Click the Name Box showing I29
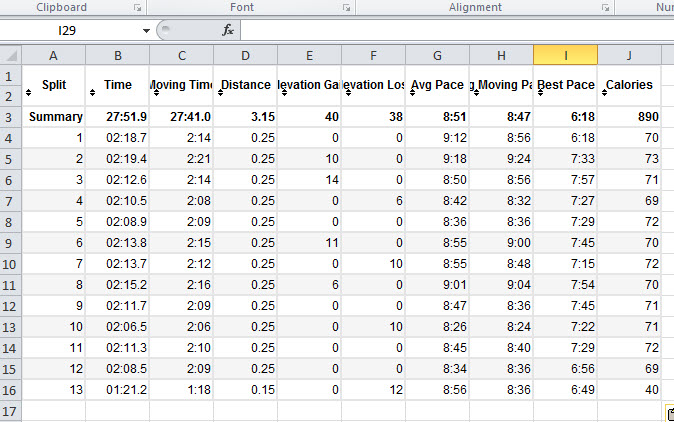 (69, 31)
